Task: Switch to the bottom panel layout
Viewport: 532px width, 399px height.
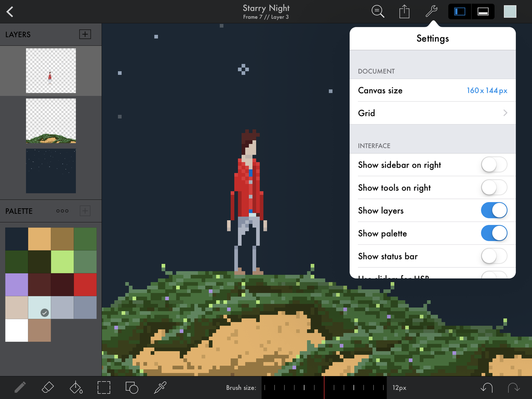Action: tap(483, 11)
